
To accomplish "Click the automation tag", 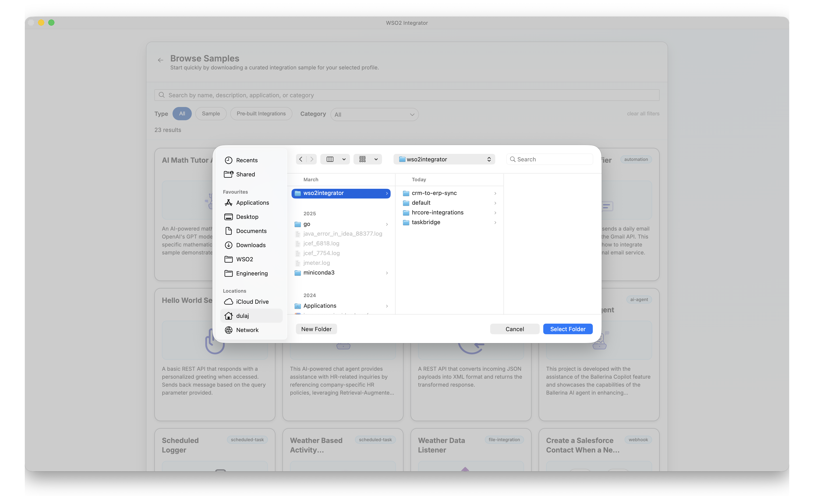I will (x=636, y=160).
